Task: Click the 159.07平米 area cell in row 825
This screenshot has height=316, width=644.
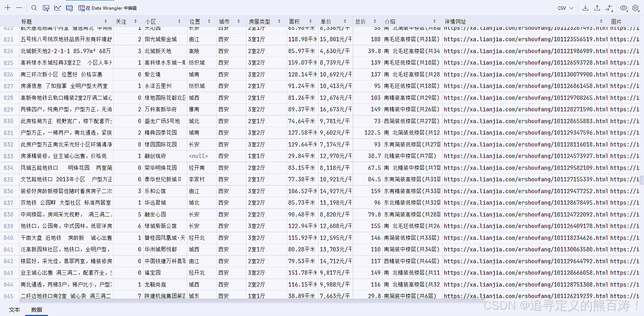Action: (x=303, y=63)
